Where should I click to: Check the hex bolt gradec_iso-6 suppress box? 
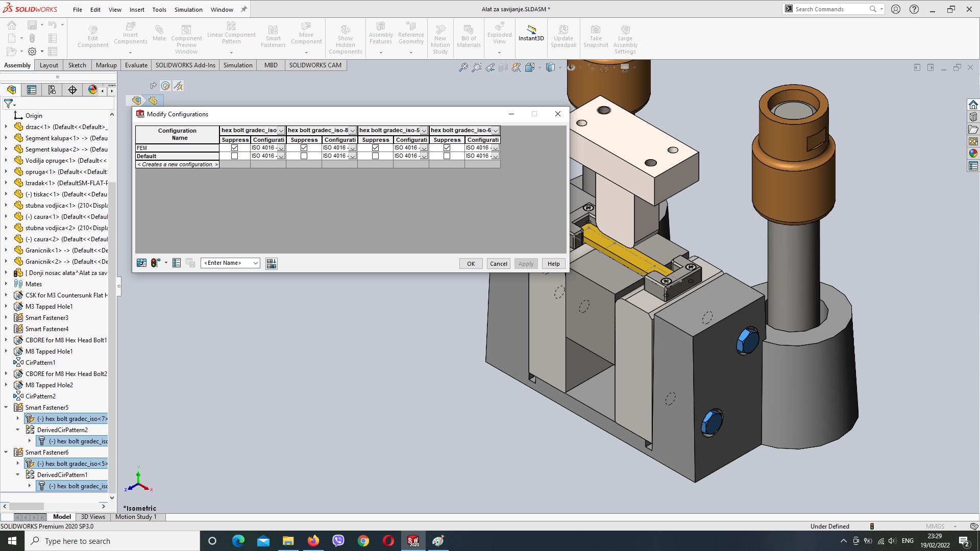point(446,156)
